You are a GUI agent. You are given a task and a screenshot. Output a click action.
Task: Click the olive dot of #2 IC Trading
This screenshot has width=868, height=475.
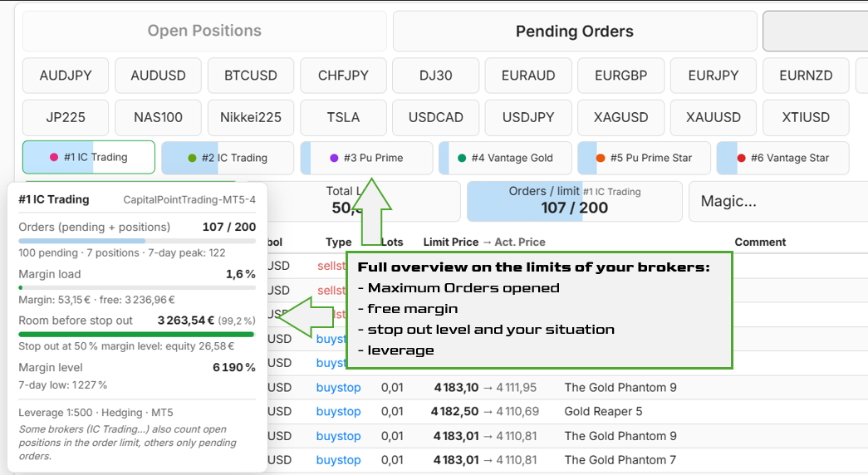(x=192, y=158)
